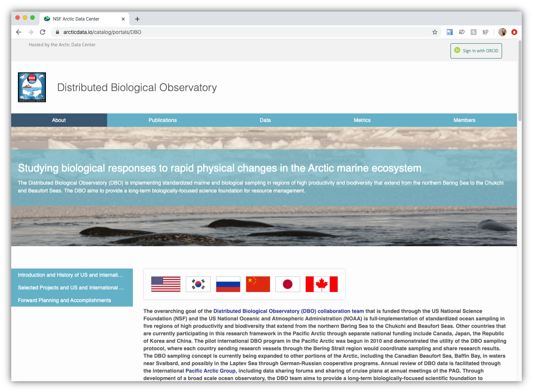
Task: Click the gray square extension icon
Action: (x=474, y=32)
